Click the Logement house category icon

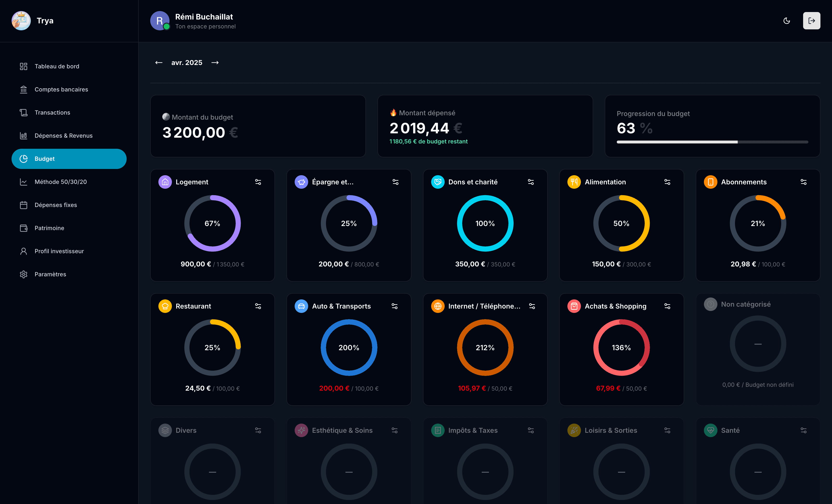(165, 182)
